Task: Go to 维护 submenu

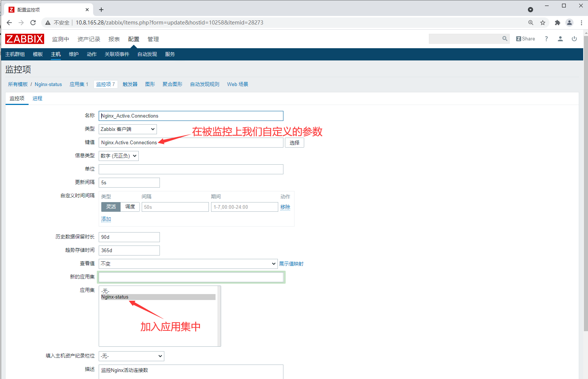Action: point(74,54)
